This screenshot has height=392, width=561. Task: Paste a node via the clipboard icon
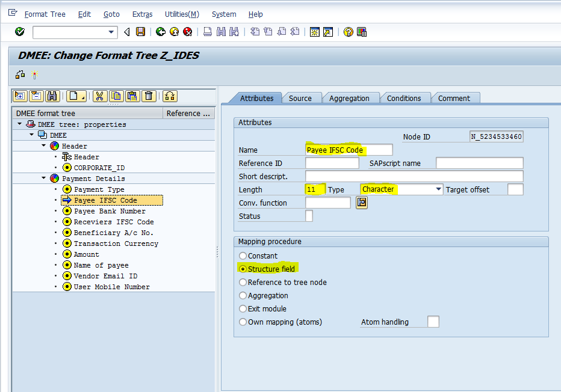tap(132, 96)
